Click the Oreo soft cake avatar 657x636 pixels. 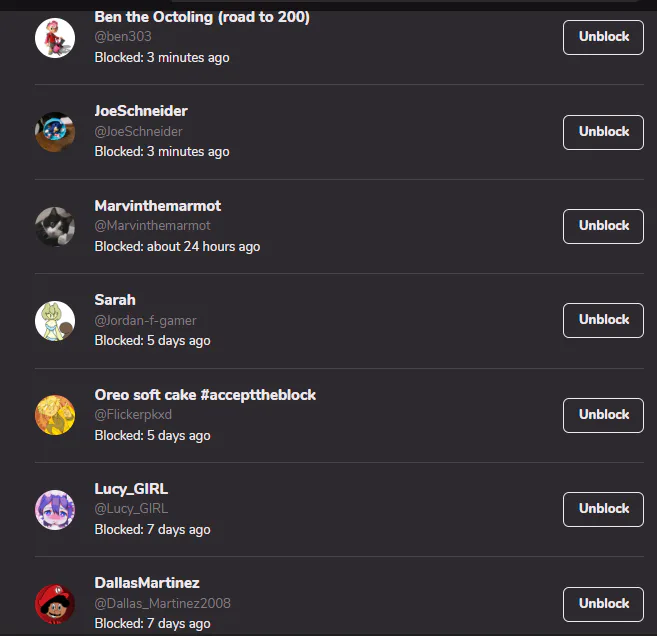point(55,415)
